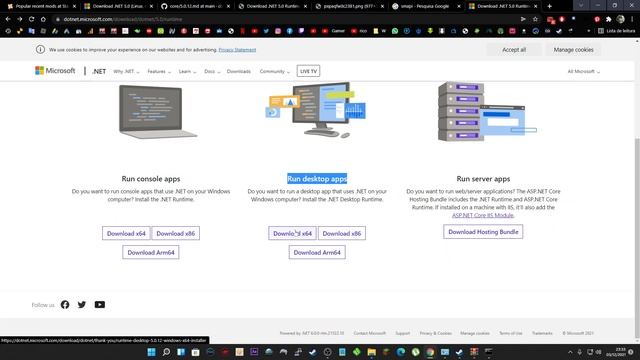This screenshot has width=640, height=360.
Task: Open the Chrome three-dot menu
Action: 632,19
